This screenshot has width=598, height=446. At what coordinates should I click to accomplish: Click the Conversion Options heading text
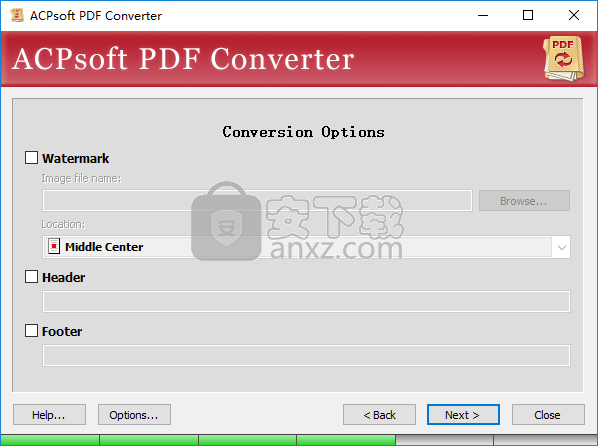(x=304, y=132)
